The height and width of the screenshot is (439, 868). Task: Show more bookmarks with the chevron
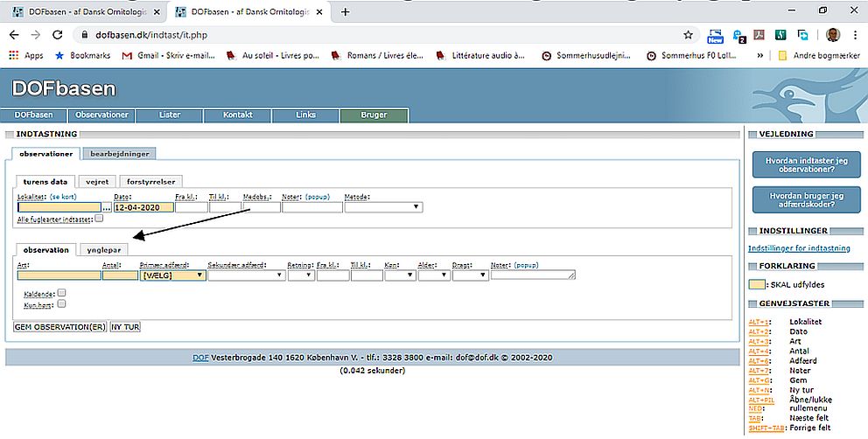pos(760,55)
